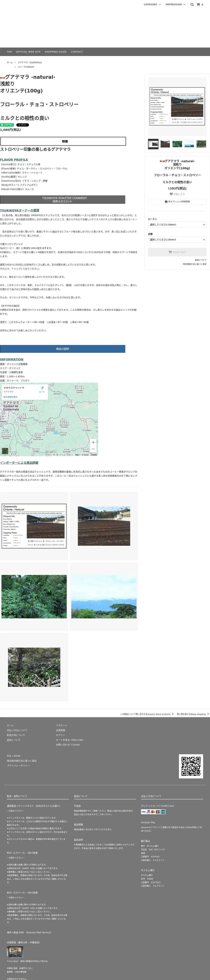Open View order cart footer link
The height and width of the screenshot is (980, 210).
click(x=70, y=740)
